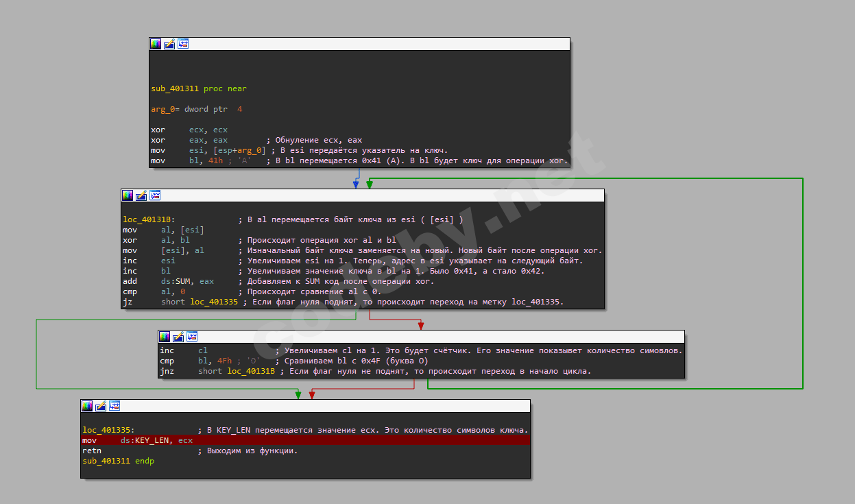Click the group nodes icon on the inc cl block
This screenshot has height=504, width=855.
(192, 337)
